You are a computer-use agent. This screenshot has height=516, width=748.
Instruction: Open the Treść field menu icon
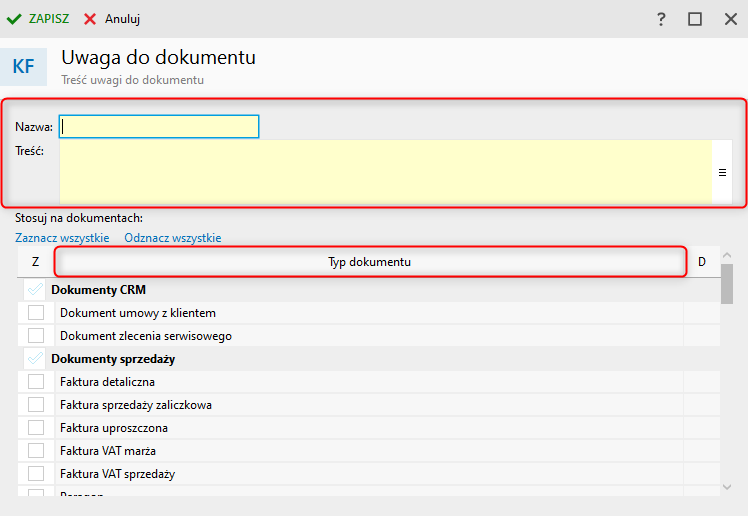722,172
